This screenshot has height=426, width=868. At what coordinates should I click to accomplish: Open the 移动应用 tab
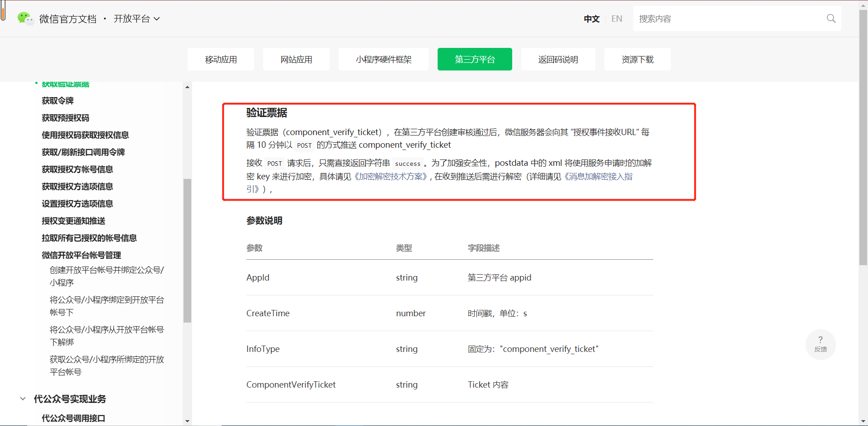click(221, 59)
